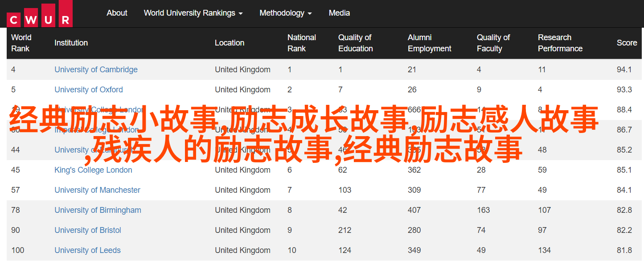The width and height of the screenshot is (644, 261).
Task: Click Birmingham's score of 82.8
Action: tap(624, 210)
